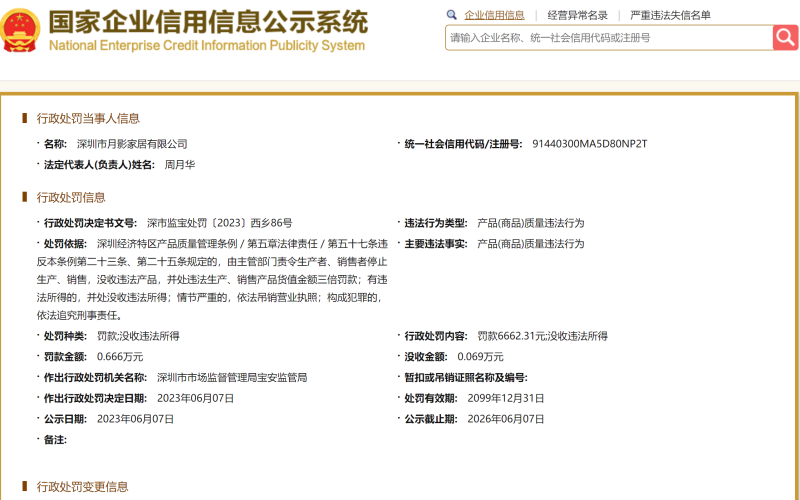Screen dimensions: 800x500
Task: Click the 作出行政处罚机关名称 label
Action: coord(95,378)
